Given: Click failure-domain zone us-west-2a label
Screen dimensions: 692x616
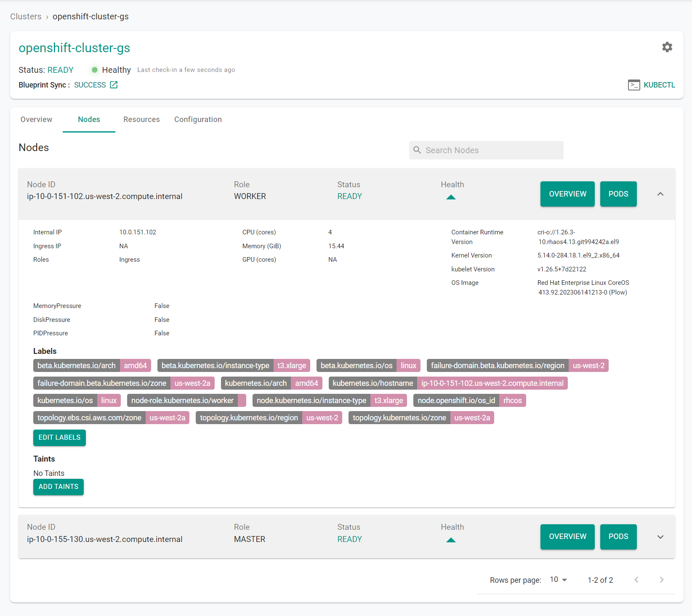Looking at the screenshot, I should [x=124, y=383].
